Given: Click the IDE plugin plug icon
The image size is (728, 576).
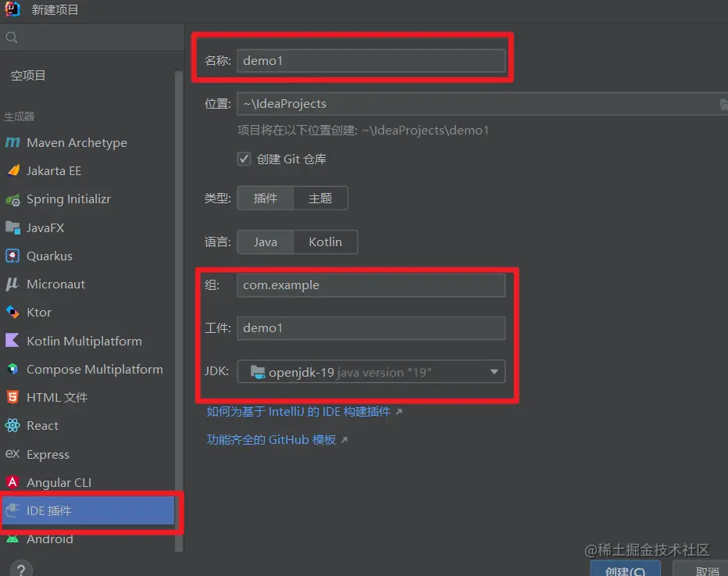Looking at the screenshot, I should click(x=12, y=510).
